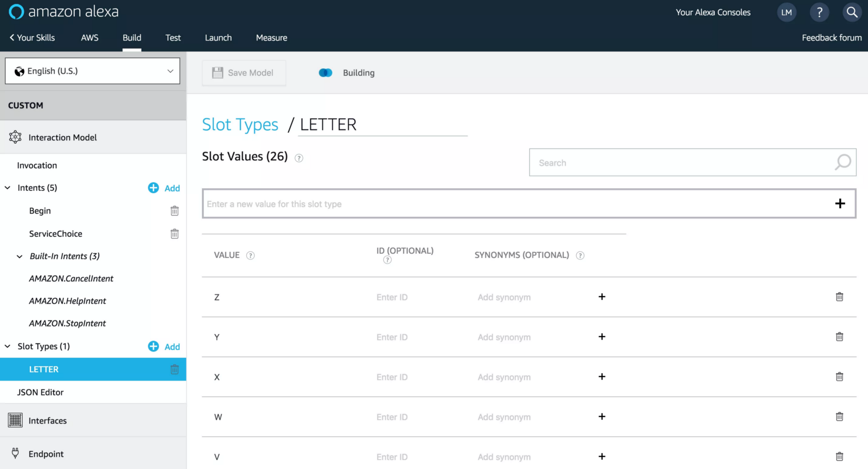
Task: Add synonym plus icon for value Y
Action: click(x=602, y=337)
